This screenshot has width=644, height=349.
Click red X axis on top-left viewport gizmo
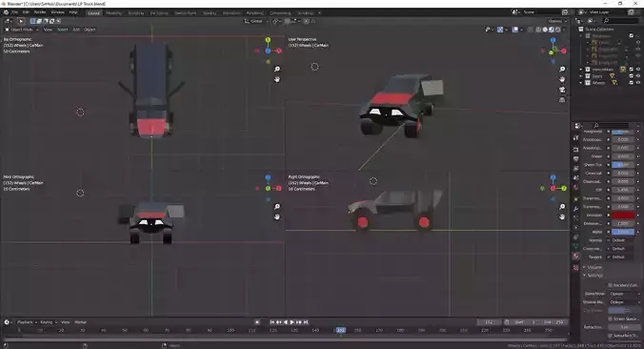(x=279, y=51)
